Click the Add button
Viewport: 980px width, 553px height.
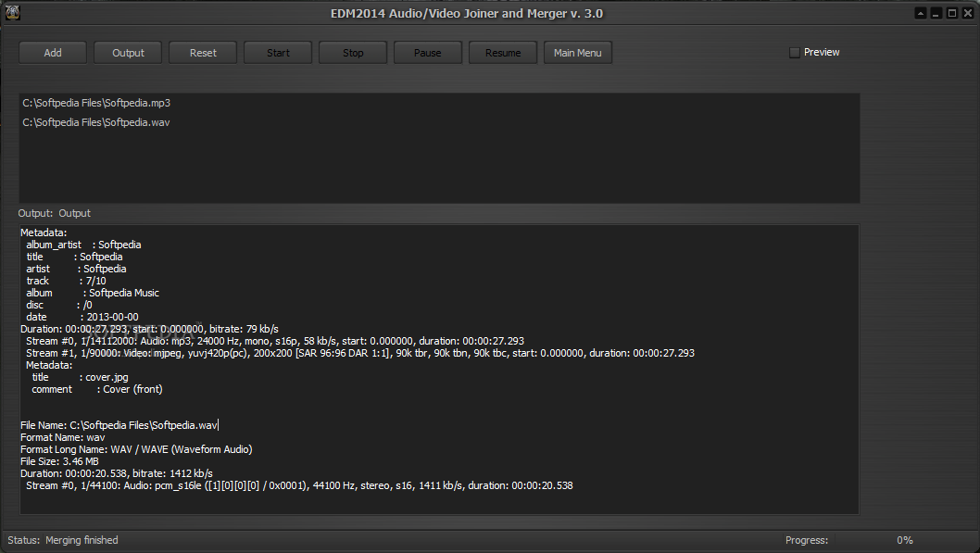tap(53, 53)
